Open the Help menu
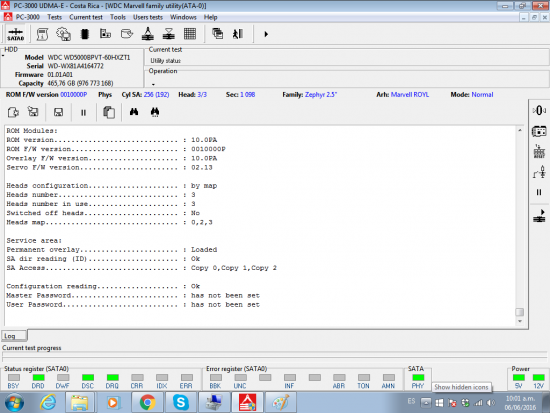Screen dimensions: 550x413 210,17
